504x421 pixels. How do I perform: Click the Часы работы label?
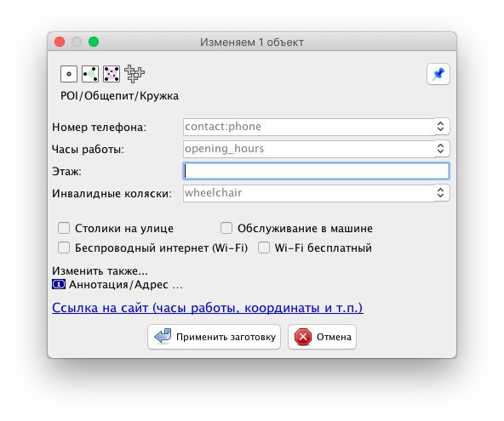coord(88,150)
